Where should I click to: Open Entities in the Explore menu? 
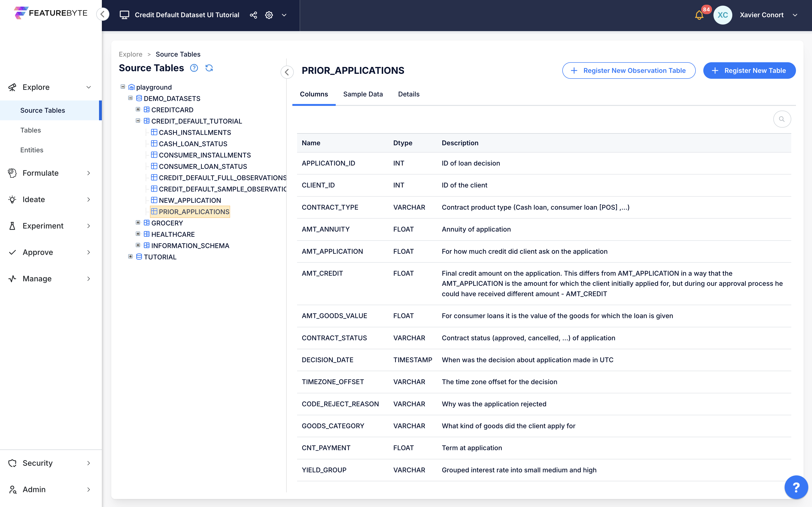click(32, 150)
